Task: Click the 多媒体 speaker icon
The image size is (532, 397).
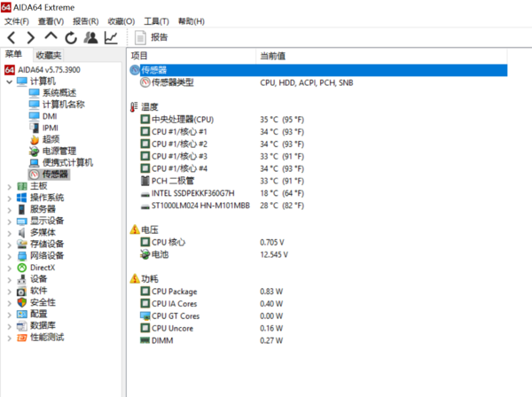Action: click(21, 232)
